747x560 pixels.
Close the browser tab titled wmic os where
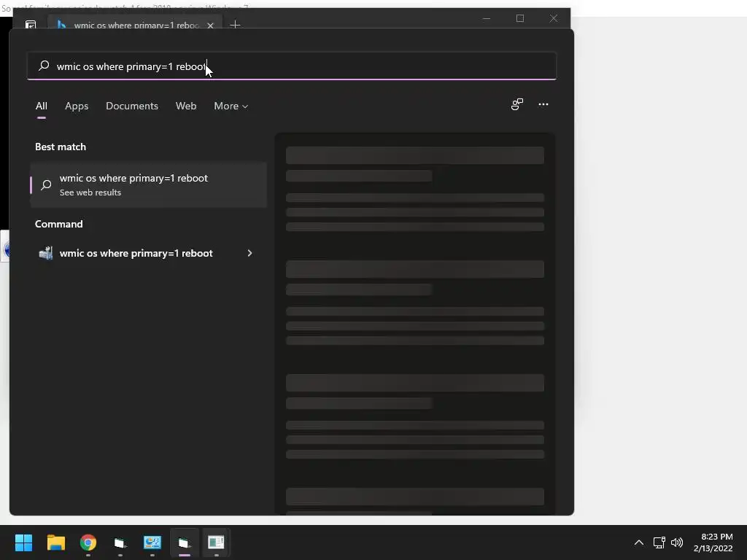[210, 26]
